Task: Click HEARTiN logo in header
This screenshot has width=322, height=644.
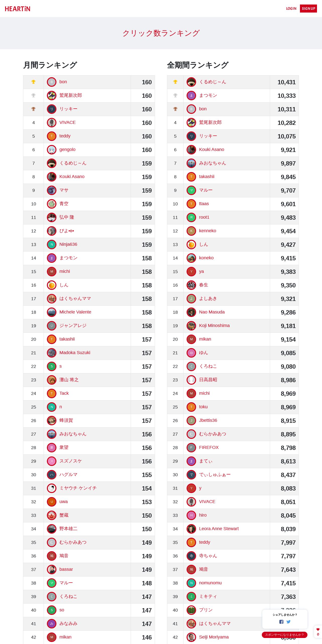Action: (18, 9)
